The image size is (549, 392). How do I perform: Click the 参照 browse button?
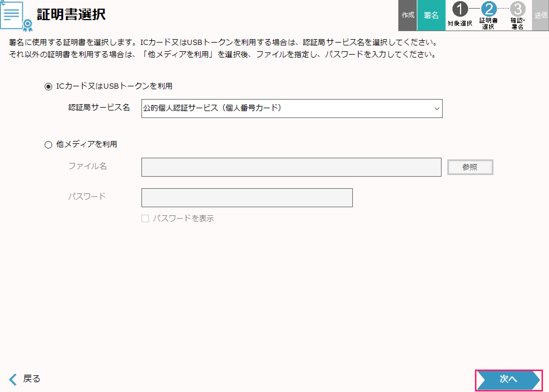[470, 167]
